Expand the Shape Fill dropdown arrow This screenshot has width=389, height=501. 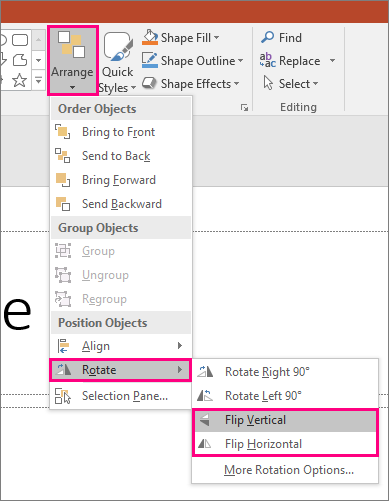(x=217, y=38)
